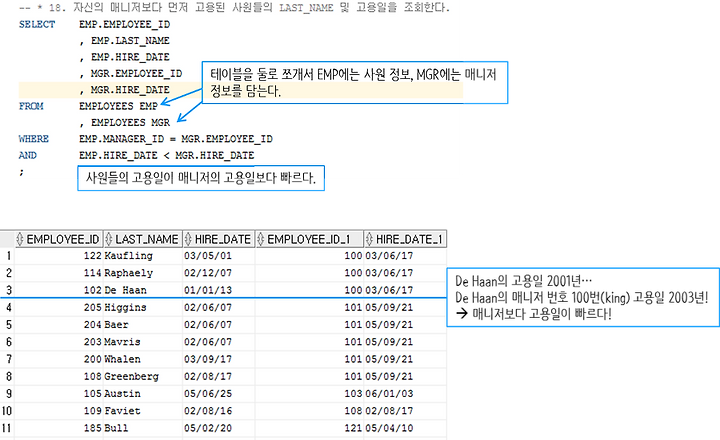Click manager hire date 05/04/10 cell
Image resolution: width=720 pixels, height=440 pixels.
[x=405, y=428]
